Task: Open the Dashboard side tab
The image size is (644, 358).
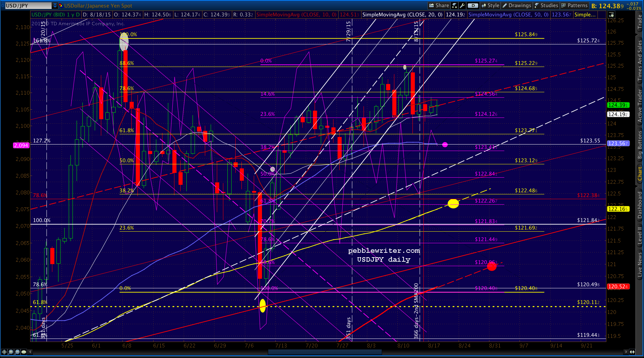Action: click(x=640, y=204)
